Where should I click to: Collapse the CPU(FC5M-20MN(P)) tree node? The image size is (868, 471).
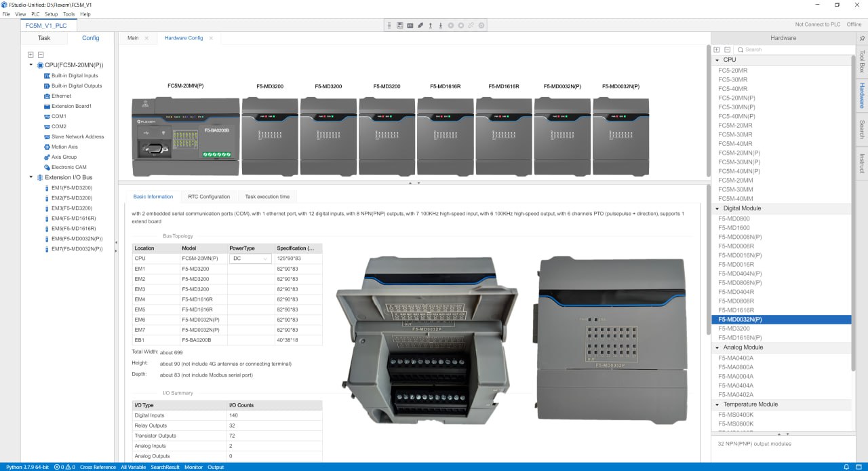click(x=31, y=65)
